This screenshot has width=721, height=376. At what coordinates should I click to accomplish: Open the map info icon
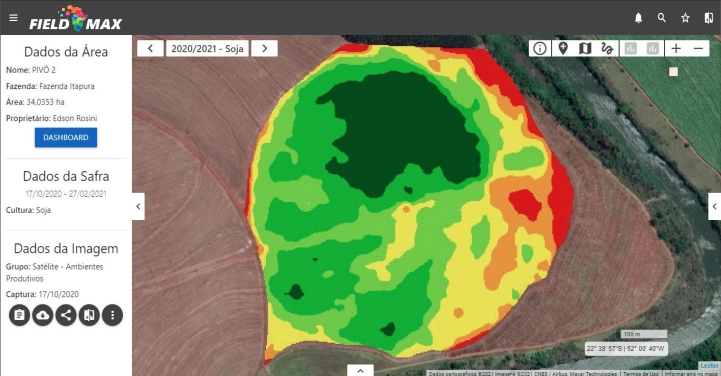coord(540,48)
